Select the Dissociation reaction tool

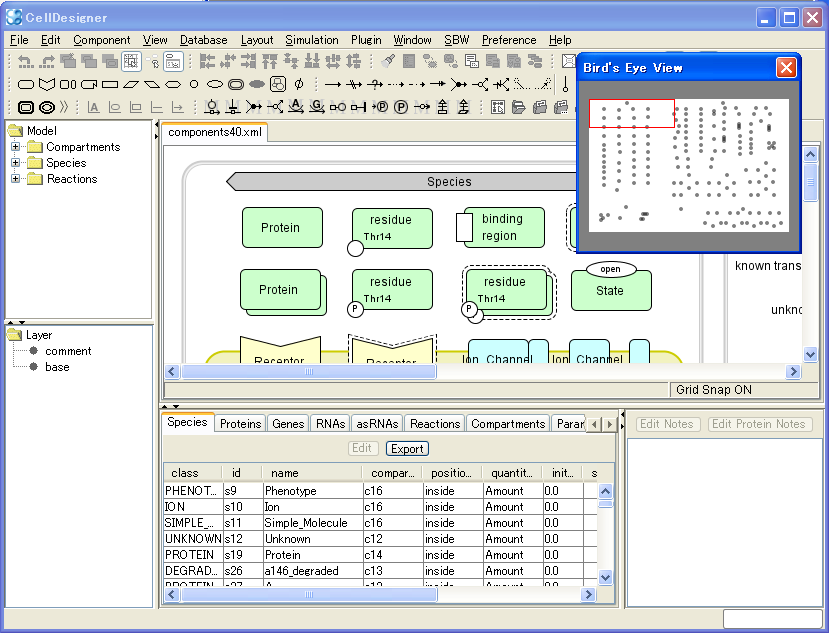point(480,84)
